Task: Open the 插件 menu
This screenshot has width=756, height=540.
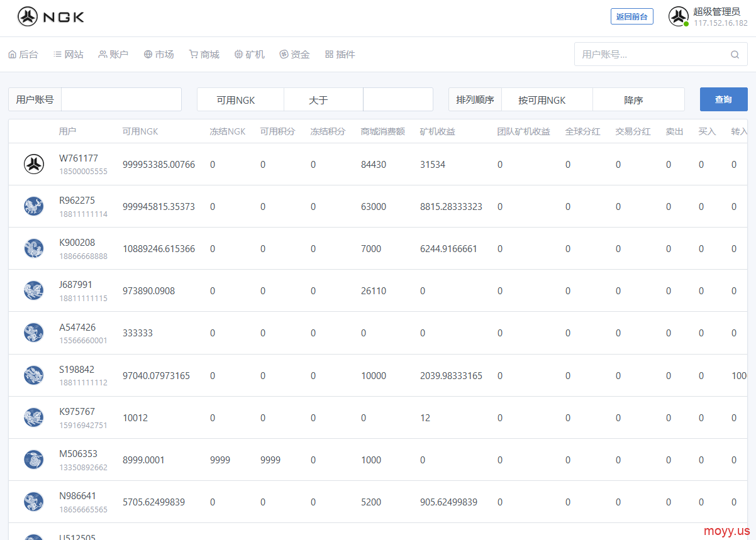Action: pos(340,55)
